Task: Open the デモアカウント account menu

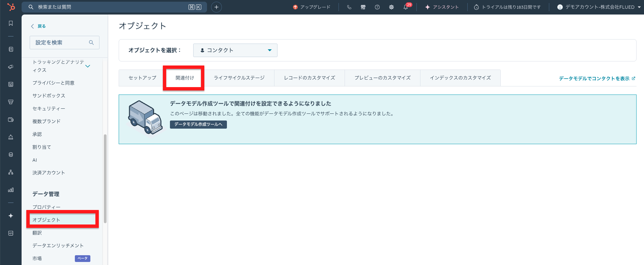Action: click(599, 7)
